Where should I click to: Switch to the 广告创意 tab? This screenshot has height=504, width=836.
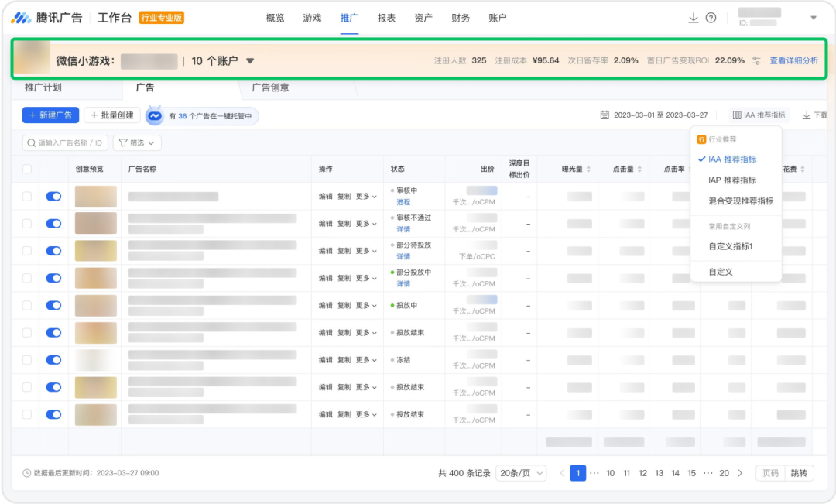click(270, 87)
